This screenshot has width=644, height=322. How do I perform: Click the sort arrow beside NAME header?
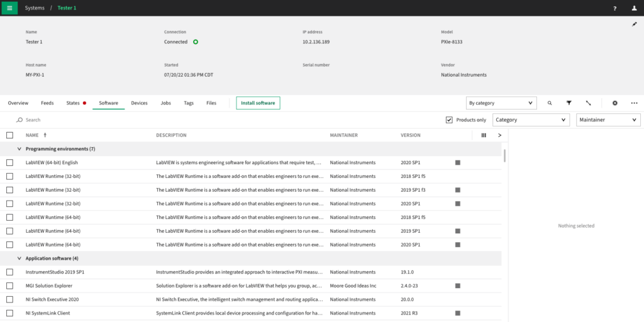tap(45, 135)
